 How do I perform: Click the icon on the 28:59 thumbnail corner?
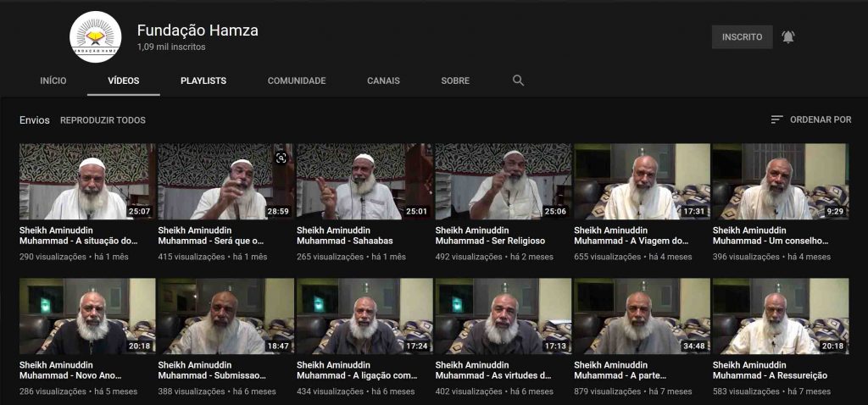coord(281,157)
